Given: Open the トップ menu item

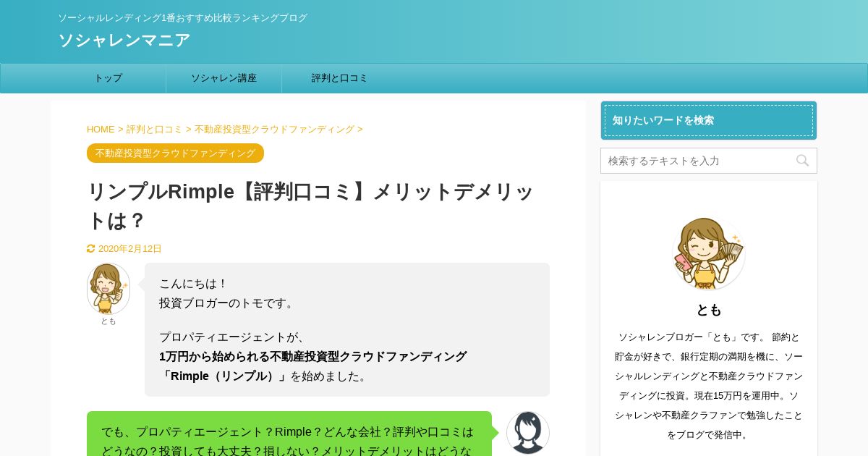Looking at the screenshot, I should (x=109, y=78).
